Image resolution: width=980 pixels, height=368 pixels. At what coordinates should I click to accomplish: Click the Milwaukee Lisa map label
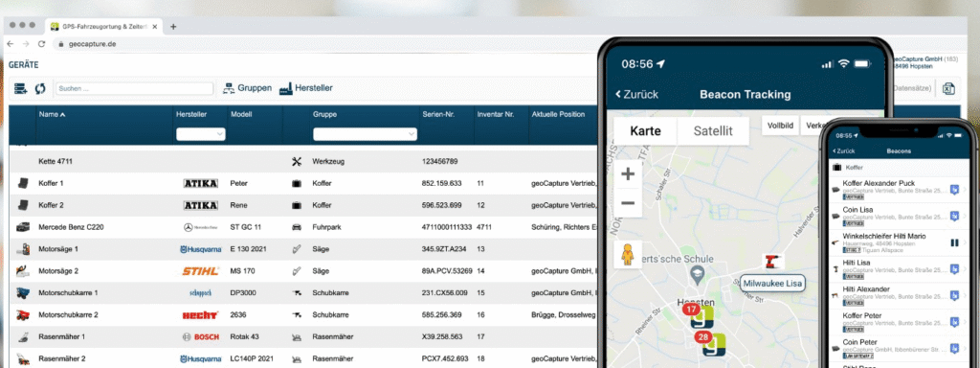click(772, 284)
